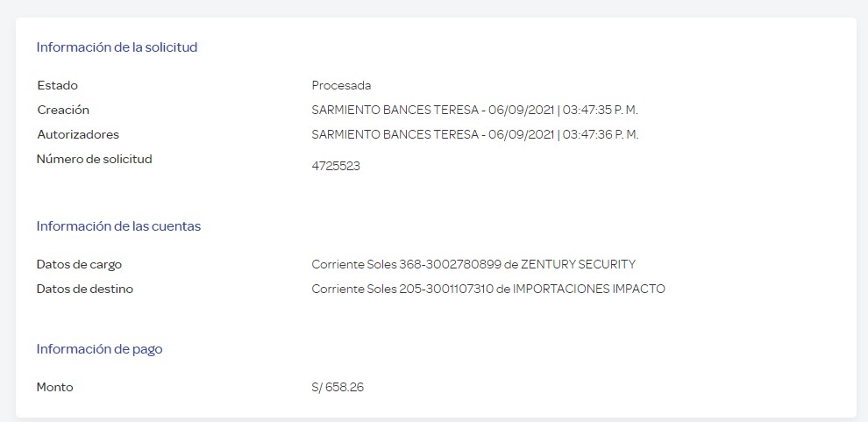This screenshot has width=868, height=422.
Task: Select the Autorizadores timestamp ending 03:47:36 P. M.
Action: pos(475,134)
